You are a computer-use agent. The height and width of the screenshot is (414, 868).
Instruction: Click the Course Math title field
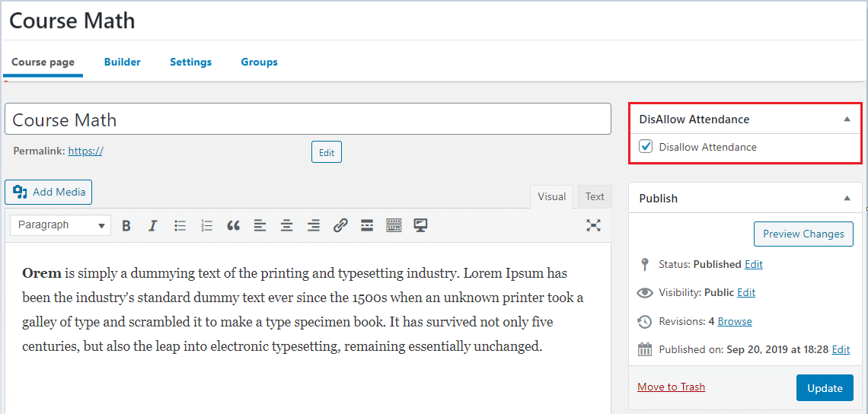click(308, 119)
